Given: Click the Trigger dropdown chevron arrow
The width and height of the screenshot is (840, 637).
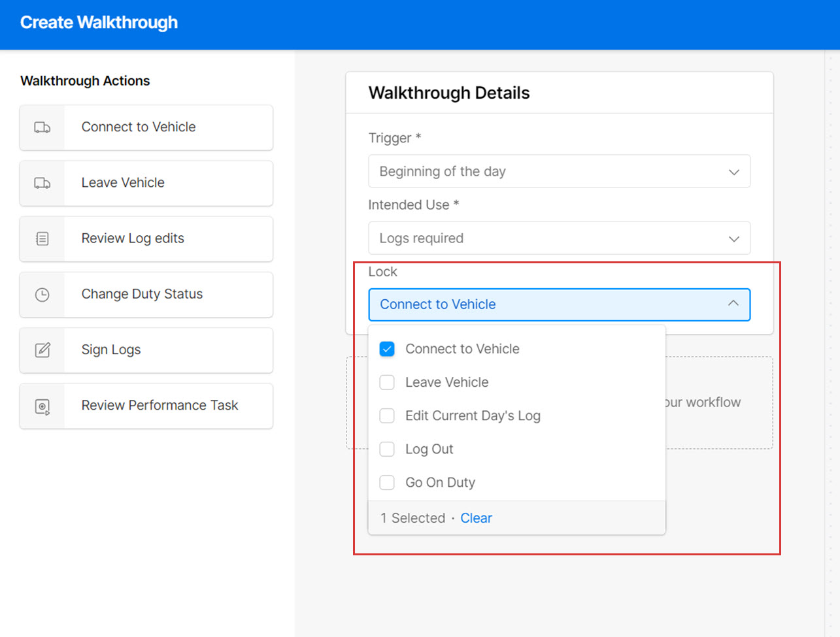Looking at the screenshot, I should point(734,172).
